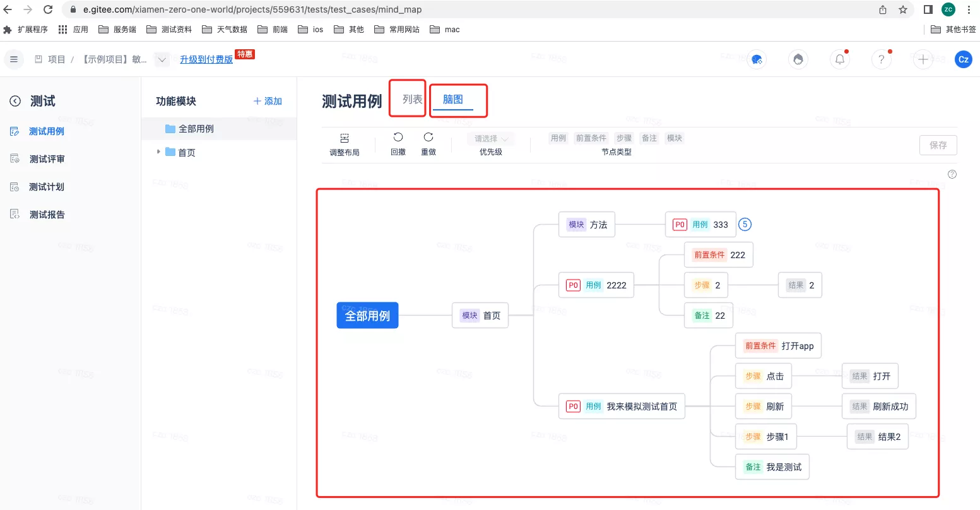The width and height of the screenshot is (980, 510).
Task: Select the 备注 我是测试 node
Action: click(772, 467)
